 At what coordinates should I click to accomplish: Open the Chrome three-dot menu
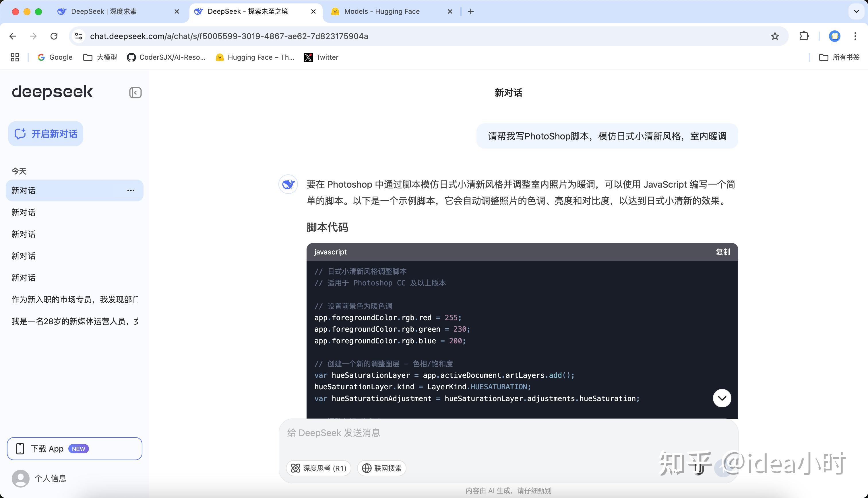click(x=855, y=36)
